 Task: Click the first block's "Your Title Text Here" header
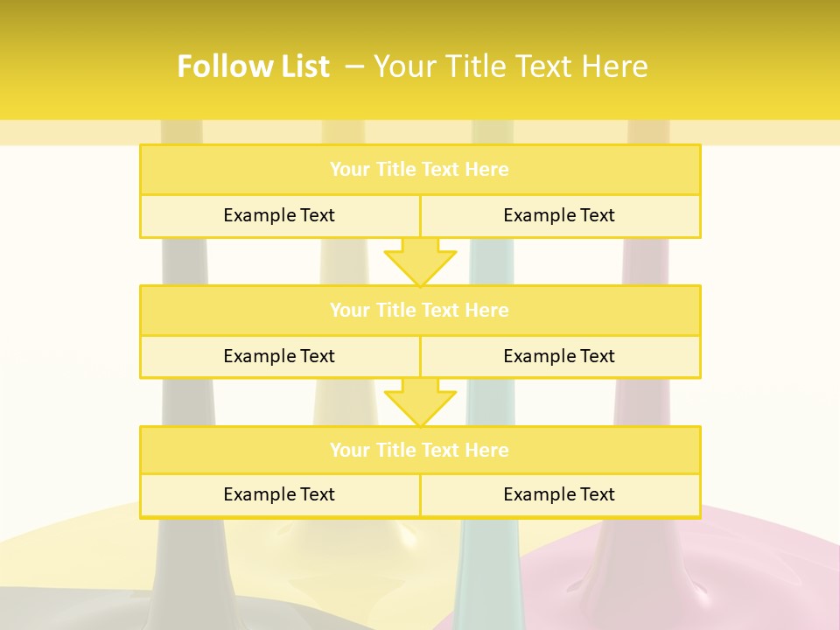419,170
